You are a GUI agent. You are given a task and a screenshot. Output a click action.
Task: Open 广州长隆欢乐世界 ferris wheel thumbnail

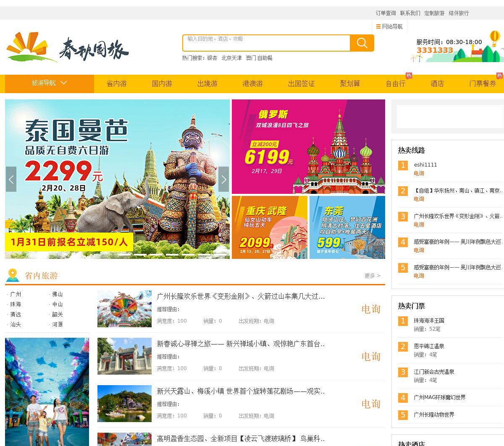[124, 309]
